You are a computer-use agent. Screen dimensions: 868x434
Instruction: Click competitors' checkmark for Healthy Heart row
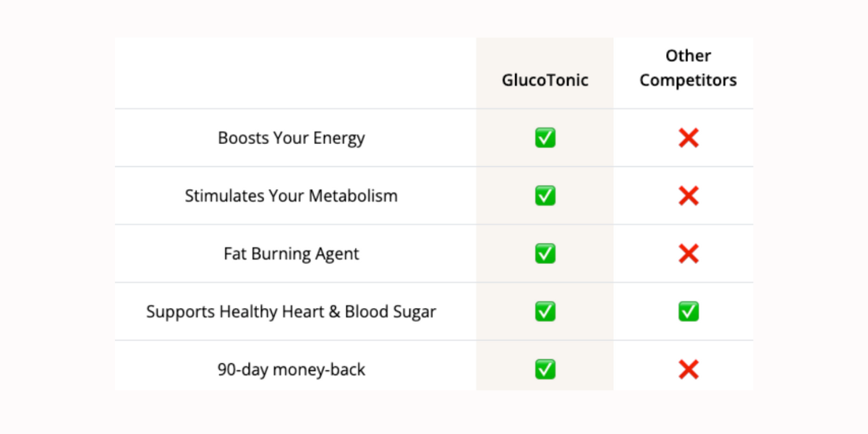click(x=689, y=312)
